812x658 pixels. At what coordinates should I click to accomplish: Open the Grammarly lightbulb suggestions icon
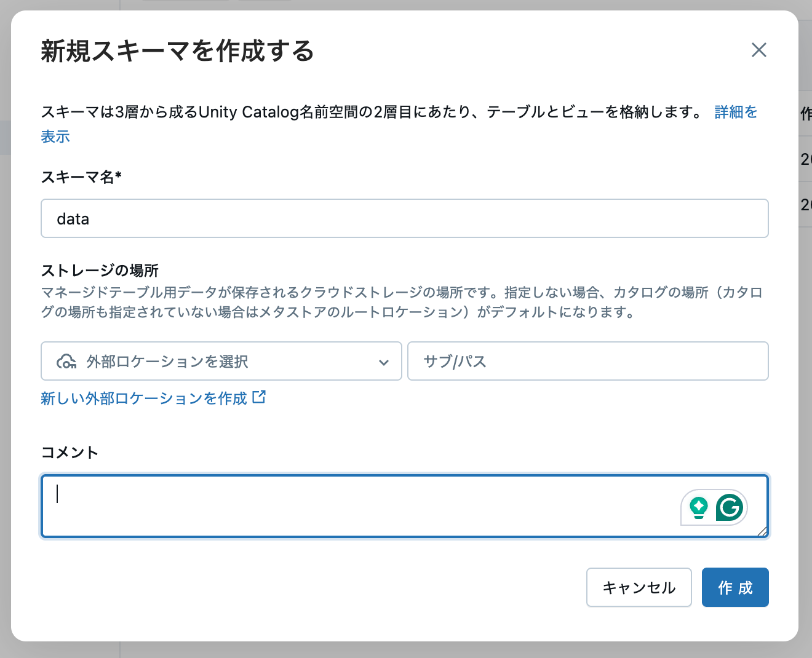[x=699, y=508]
